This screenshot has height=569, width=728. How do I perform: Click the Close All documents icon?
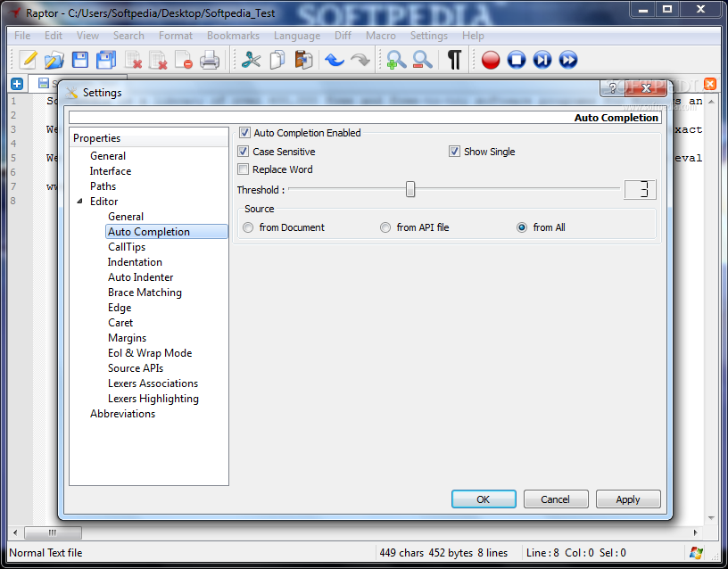point(158,60)
